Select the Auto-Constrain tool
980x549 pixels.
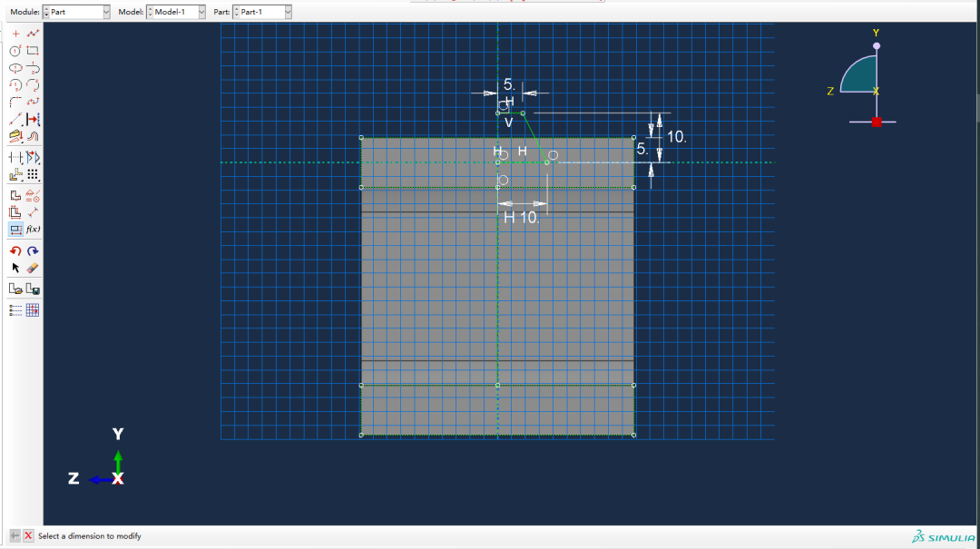click(15, 196)
